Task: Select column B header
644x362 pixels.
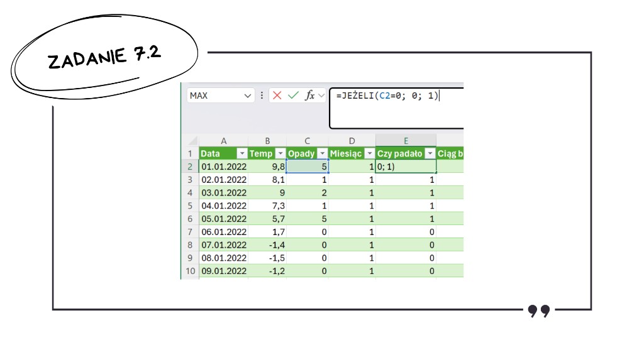Action: click(x=267, y=141)
